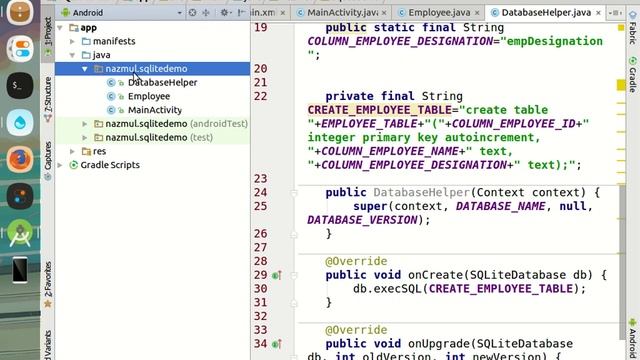Click COLUMN_EMPLOYEE_DESIGNATION on line 19
Image resolution: width=640 pixels, height=360 pixels.
click(400, 42)
